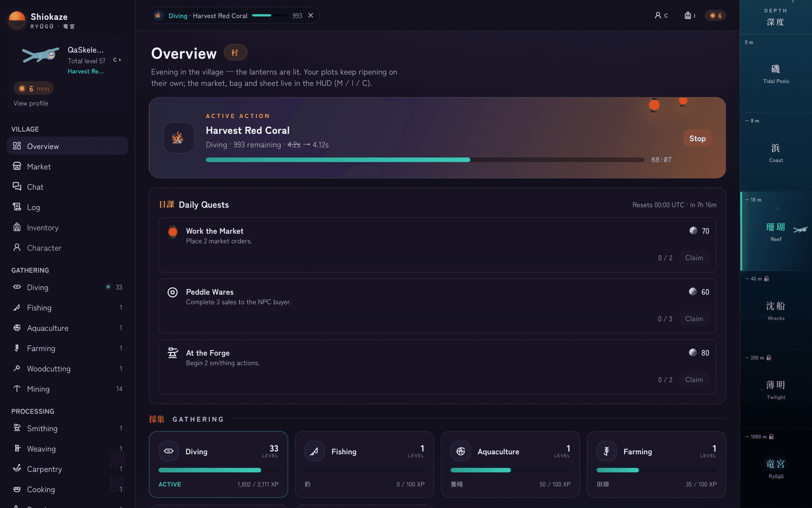Click the Aquaculture XP progress bar
This screenshot has height=508, width=812.
coord(510,470)
